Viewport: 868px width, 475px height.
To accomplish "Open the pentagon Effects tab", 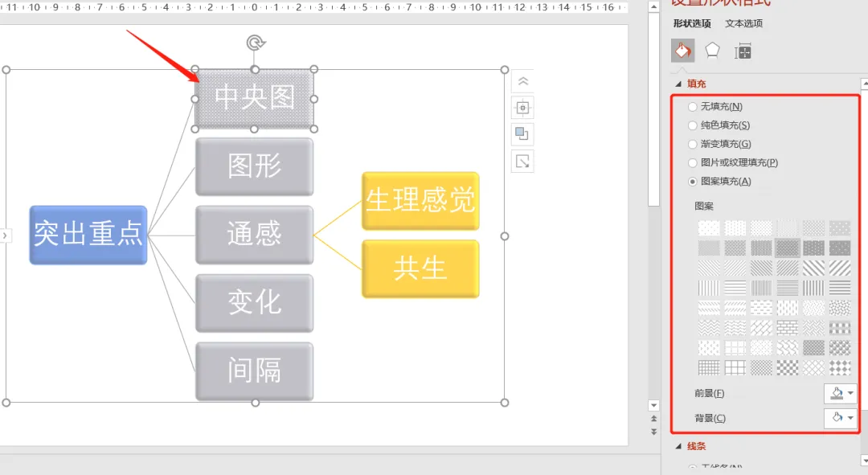I will click(712, 51).
